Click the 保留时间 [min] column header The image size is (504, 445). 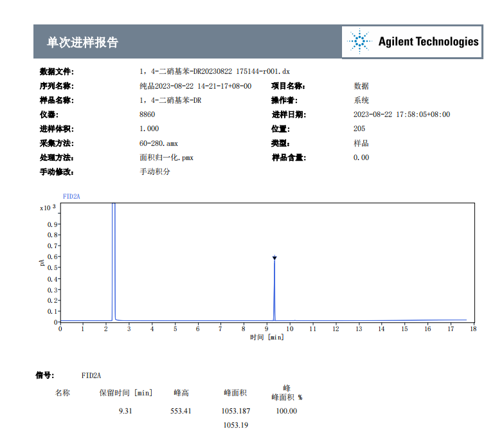tap(125, 392)
